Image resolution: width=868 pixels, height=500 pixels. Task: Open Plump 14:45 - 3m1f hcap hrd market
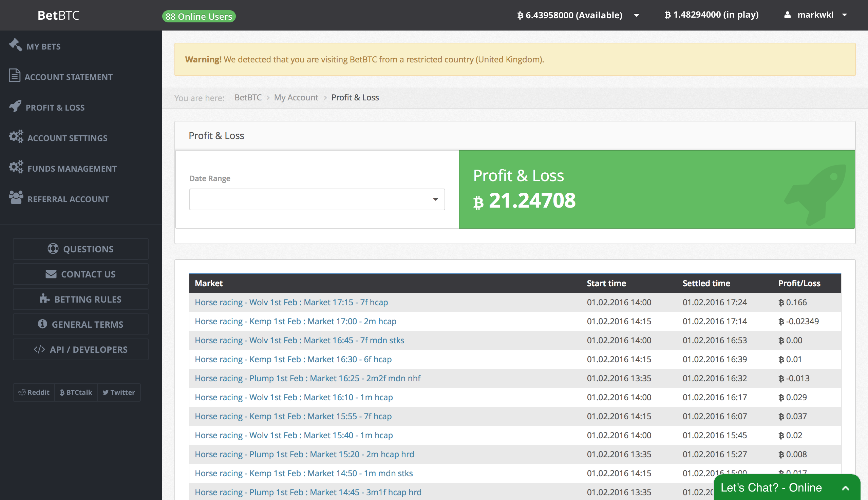pyautogui.click(x=308, y=492)
